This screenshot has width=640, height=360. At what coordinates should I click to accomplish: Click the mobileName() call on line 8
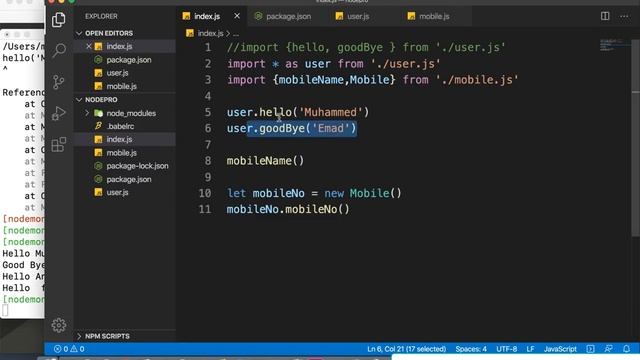tap(265, 161)
